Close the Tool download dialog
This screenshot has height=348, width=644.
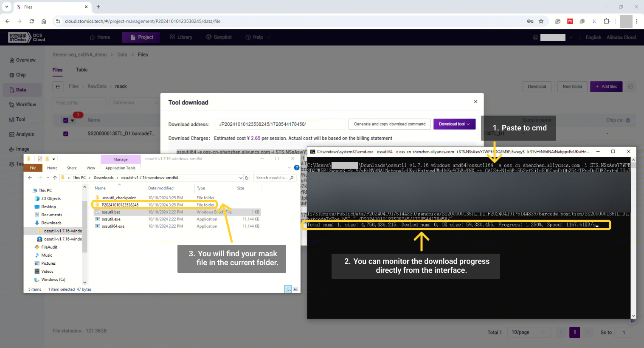[475, 102]
